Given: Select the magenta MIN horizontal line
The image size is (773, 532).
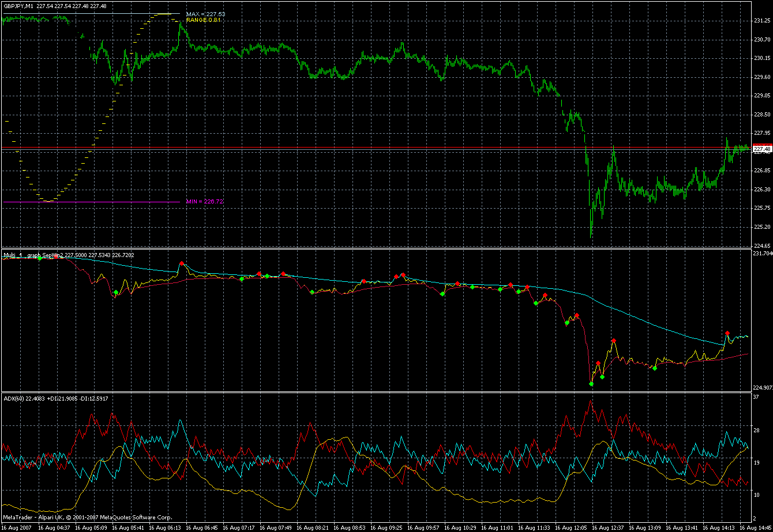Looking at the screenshot, I should pos(92,202).
